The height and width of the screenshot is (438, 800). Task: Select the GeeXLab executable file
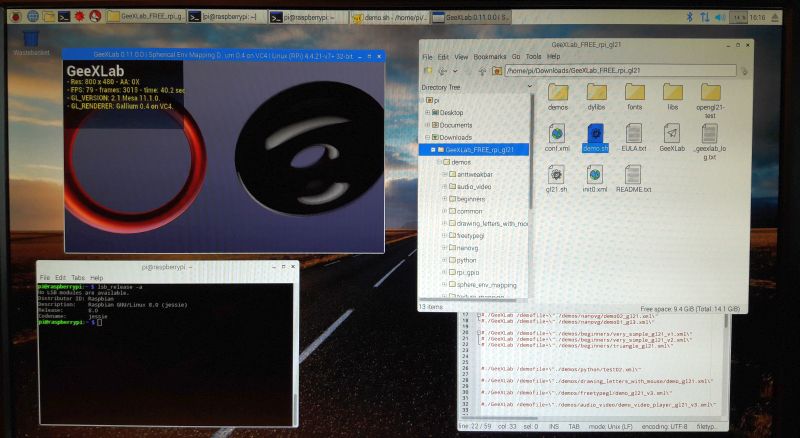click(x=672, y=138)
